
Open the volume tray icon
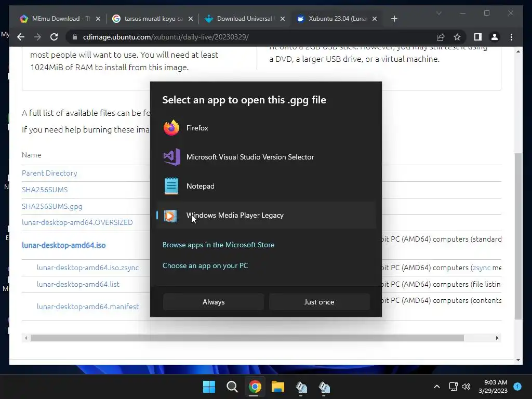tap(466, 387)
